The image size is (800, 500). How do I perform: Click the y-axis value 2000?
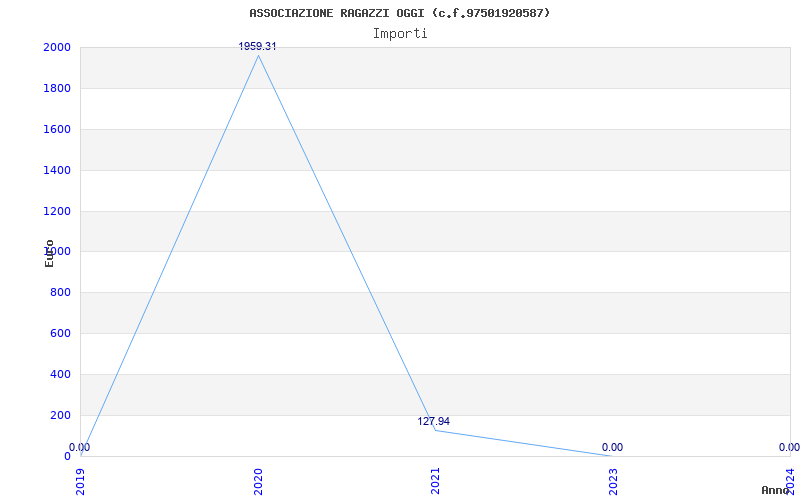click(x=57, y=47)
